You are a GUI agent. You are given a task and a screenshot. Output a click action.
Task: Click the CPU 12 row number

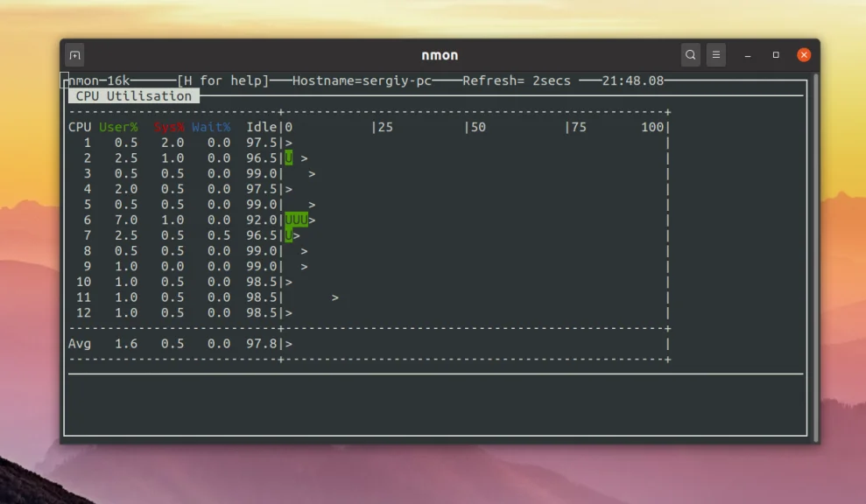tap(83, 313)
